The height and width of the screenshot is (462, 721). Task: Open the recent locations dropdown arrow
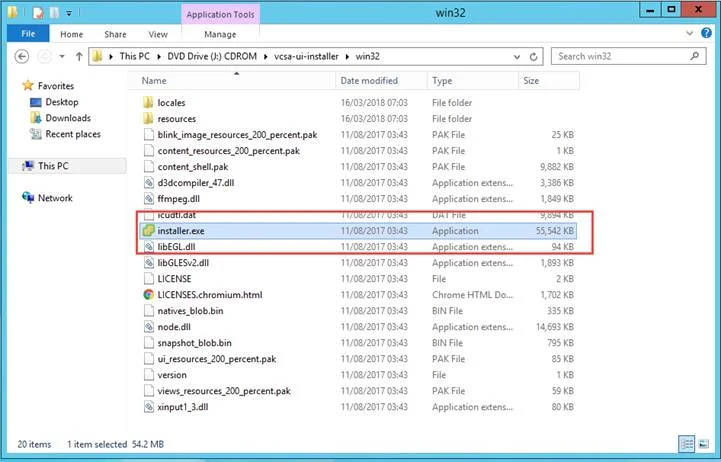click(62, 57)
